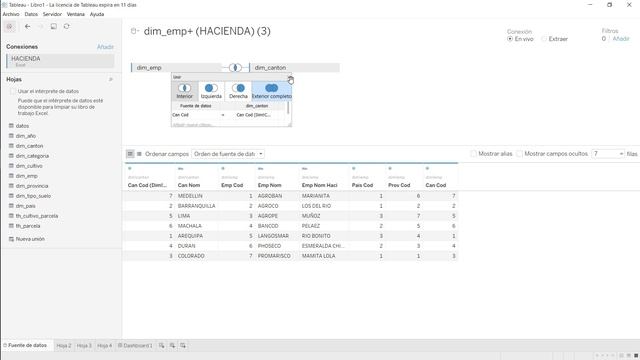
Task: Toggle Mostrar campos ocultos checkbox
Action: point(519,154)
